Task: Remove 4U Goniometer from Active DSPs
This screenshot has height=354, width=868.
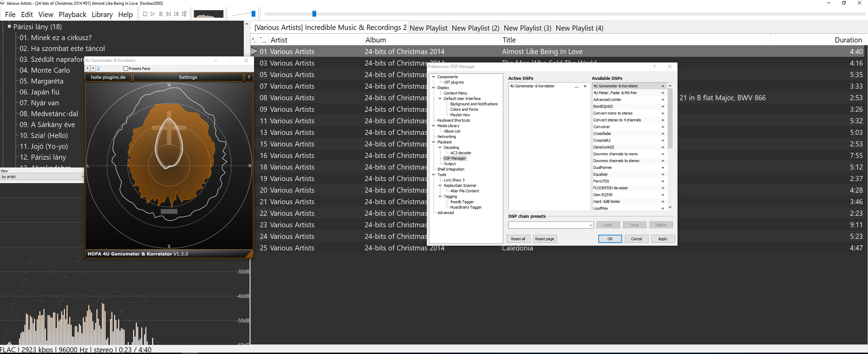Action: (585, 86)
